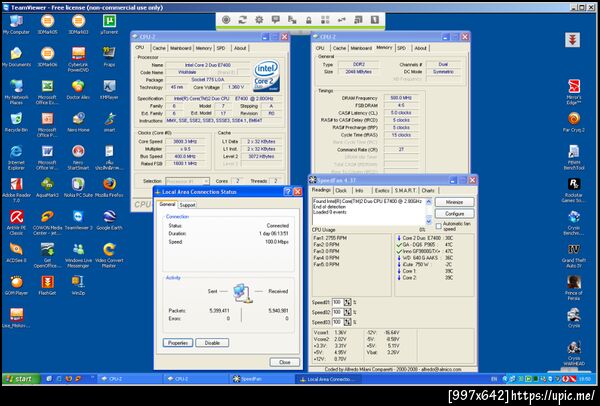The width and height of the screenshot is (600, 406).
Task: Click Close button in Connection Status dialog
Action: 284,362
